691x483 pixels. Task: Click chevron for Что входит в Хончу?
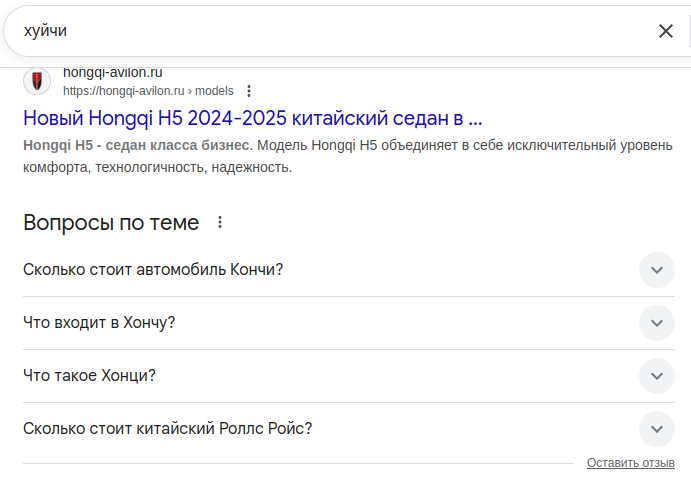point(657,323)
